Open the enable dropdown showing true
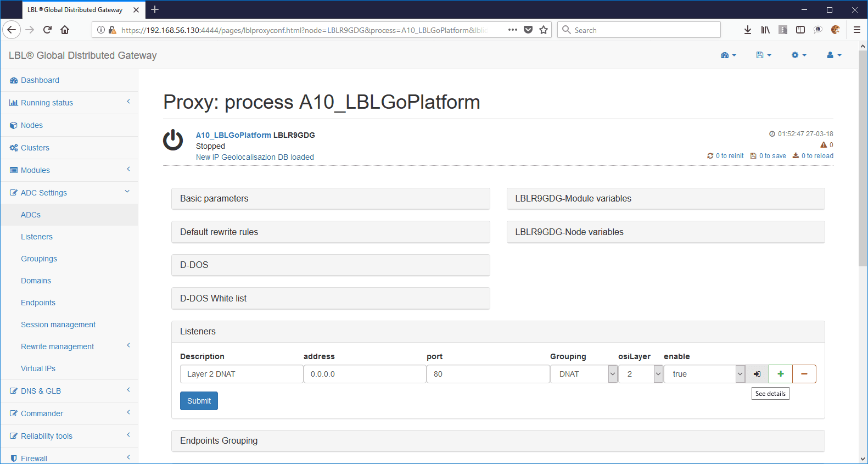Image resolution: width=868 pixels, height=464 pixels. (704, 374)
